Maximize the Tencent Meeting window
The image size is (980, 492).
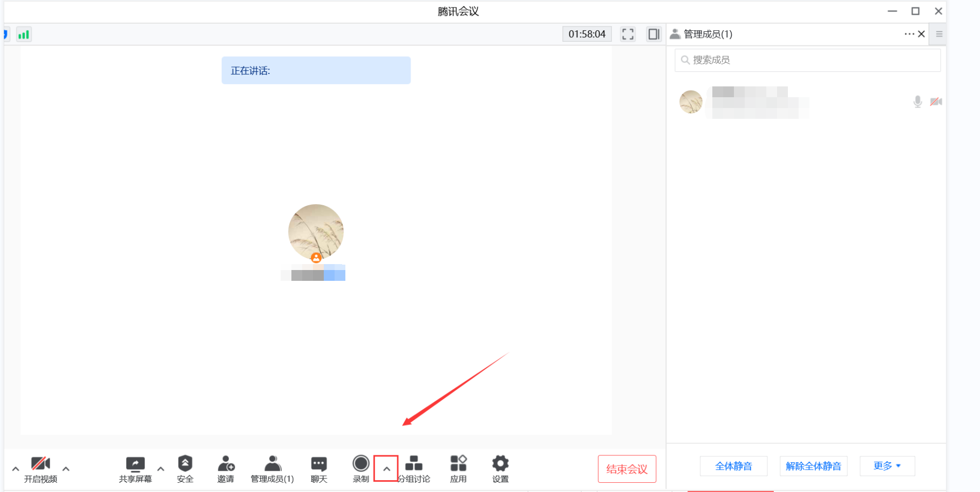coord(916,11)
